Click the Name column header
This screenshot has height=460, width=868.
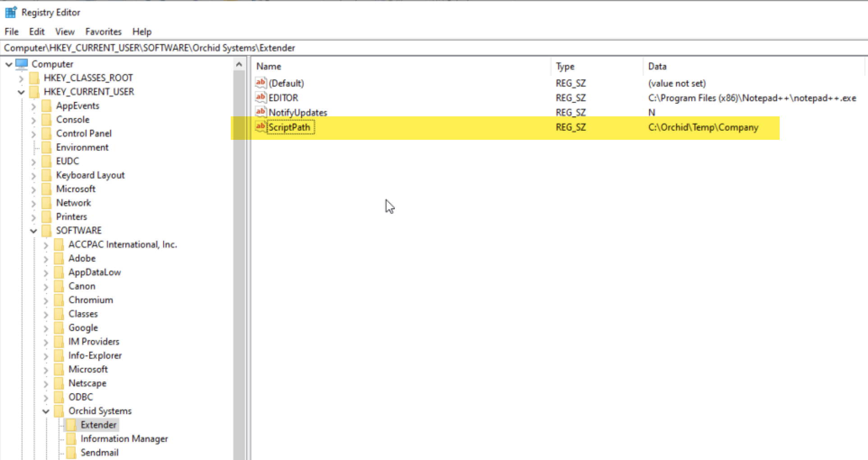click(269, 66)
